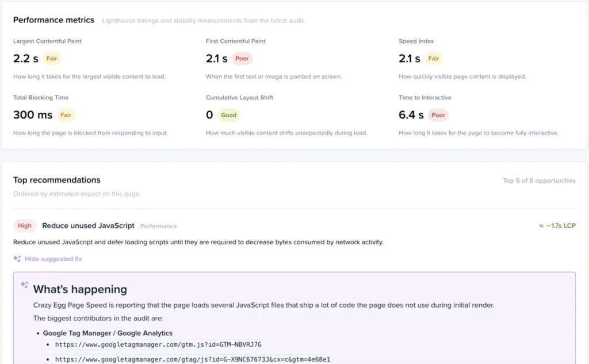This screenshot has width=589, height=364.
Task: Click the gtag G-X9NC67673J script URL
Action: [x=193, y=359]
